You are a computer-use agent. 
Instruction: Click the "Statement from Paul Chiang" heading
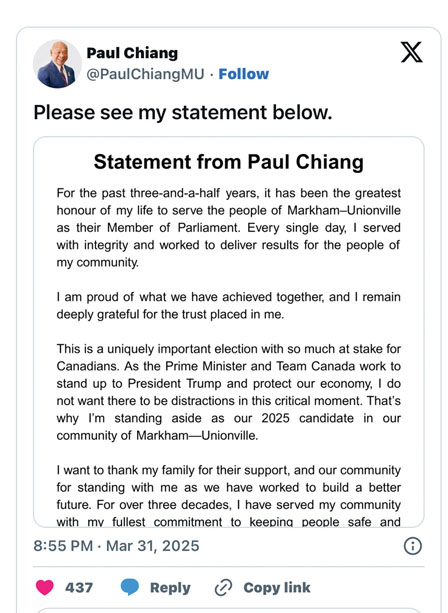229,162
